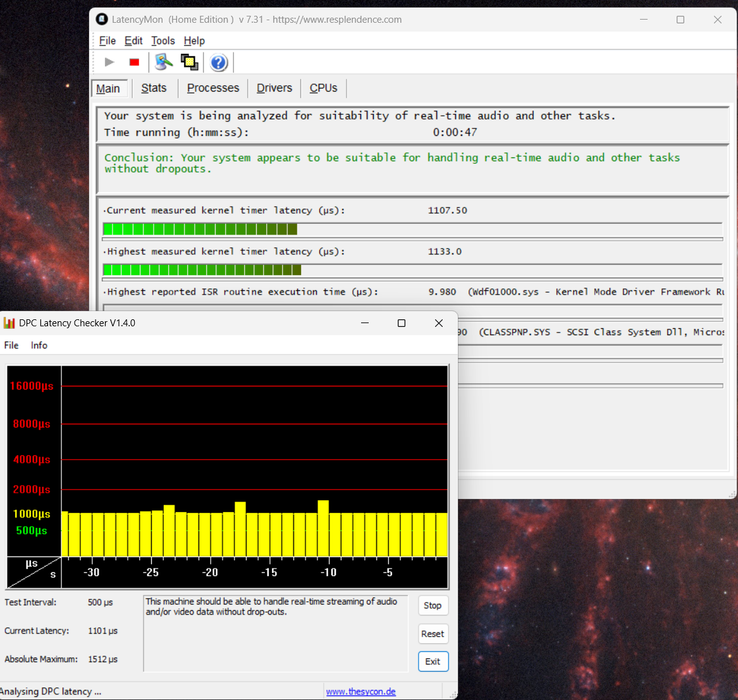
Task: Maximize the LatencyMon window
Action: coord(680,20)
